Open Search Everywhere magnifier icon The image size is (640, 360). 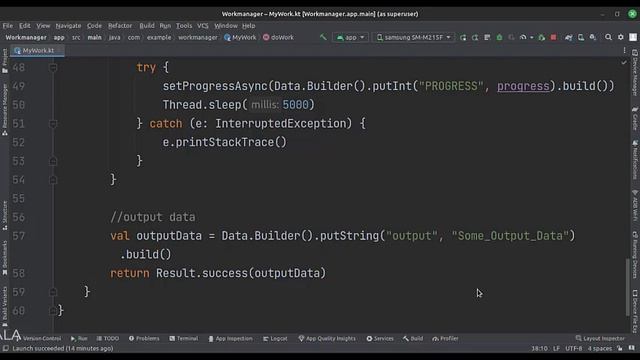[x=608, y=37]
